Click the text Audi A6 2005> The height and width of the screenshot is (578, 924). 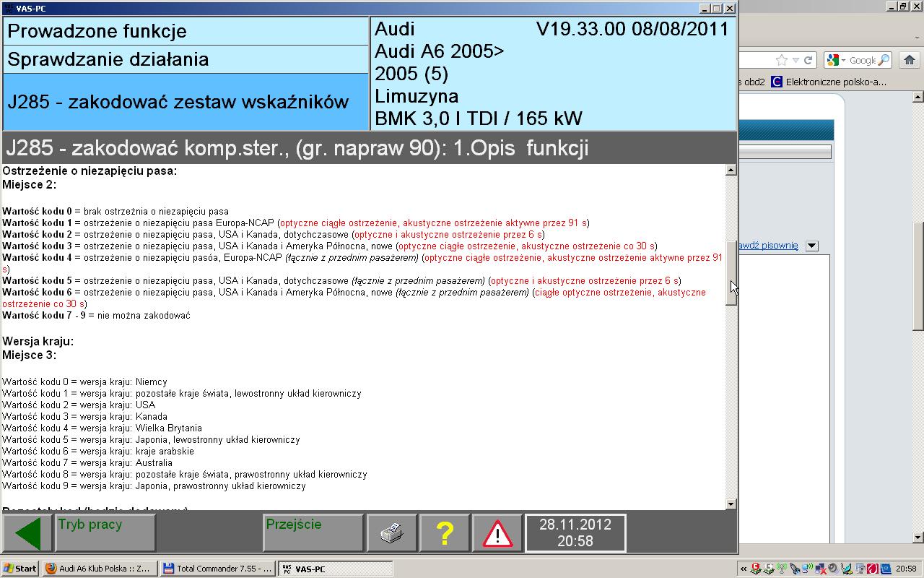439,51
